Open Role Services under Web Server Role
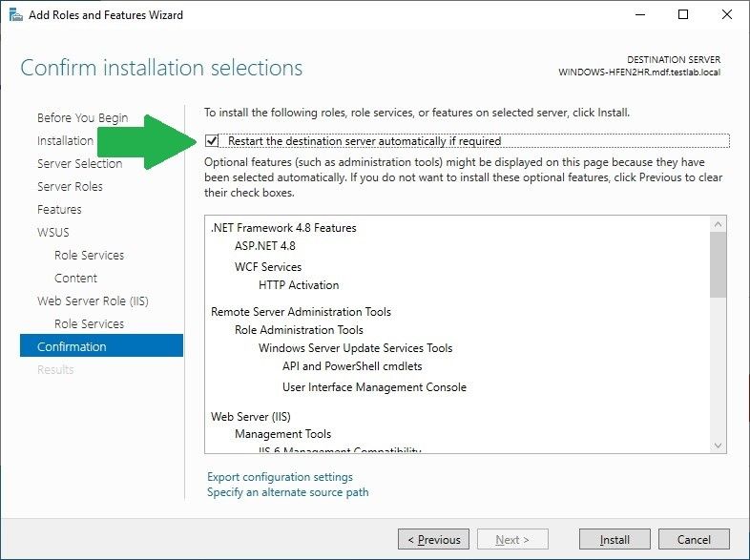The height and width of the screenshot is (560, 750). tap(89, 324)
